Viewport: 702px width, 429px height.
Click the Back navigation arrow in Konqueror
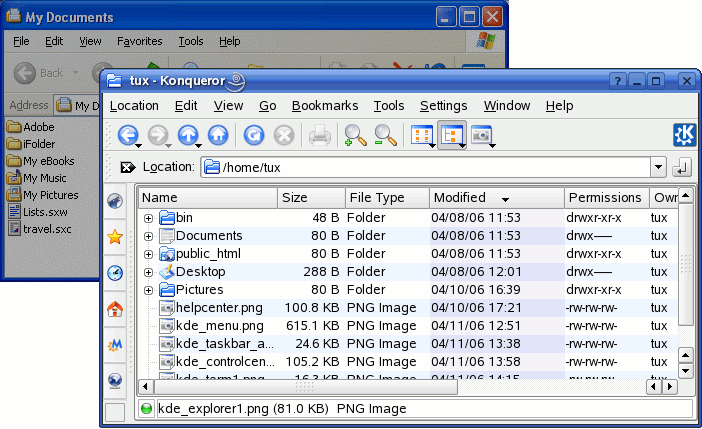pyautogui.click(x=127, y=135)
